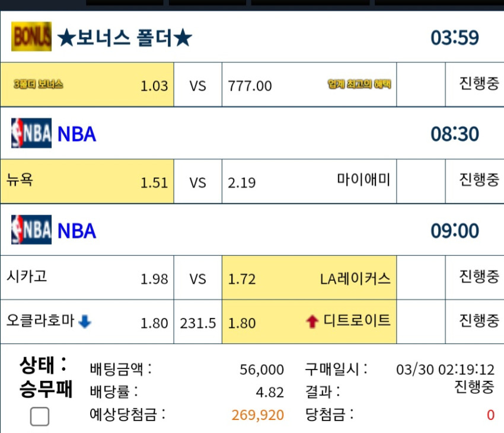Click the 231.5 total line cell
This screenshot has height=433, width=504.
pyautogui.click(x=197, y=322)
